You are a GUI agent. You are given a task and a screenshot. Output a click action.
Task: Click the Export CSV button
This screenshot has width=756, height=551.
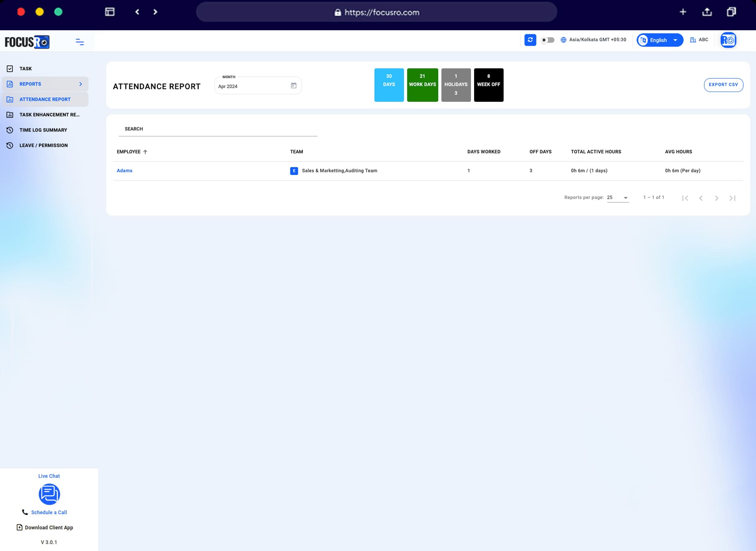coord(723,85)
